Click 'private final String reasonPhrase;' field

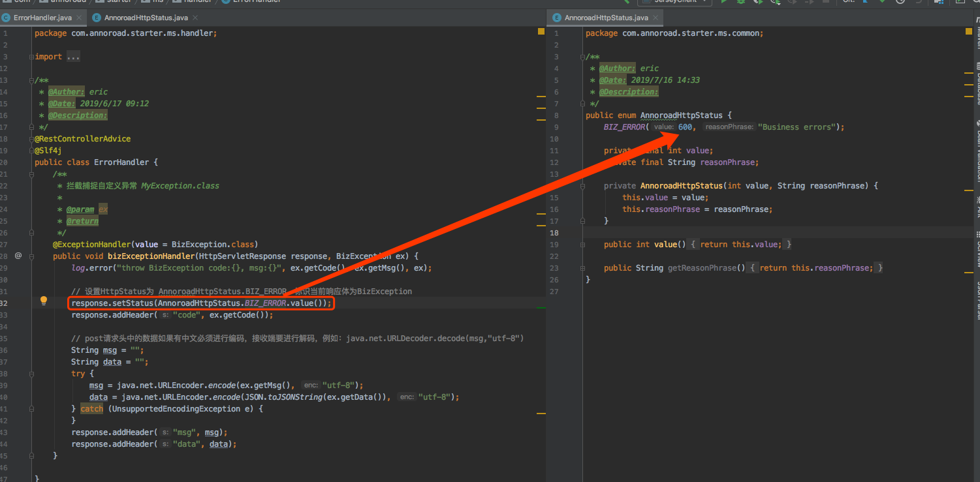[x=682, y=162]
